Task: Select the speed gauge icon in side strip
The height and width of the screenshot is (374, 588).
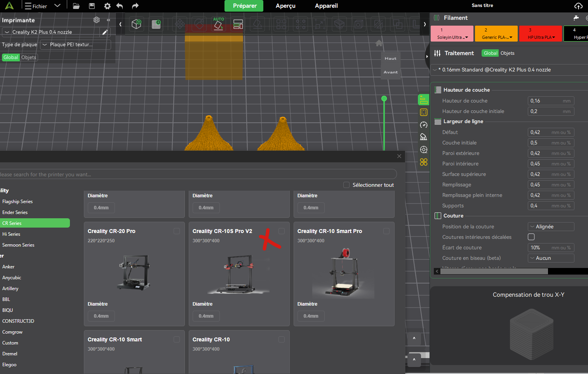Action: coord(423,125)
